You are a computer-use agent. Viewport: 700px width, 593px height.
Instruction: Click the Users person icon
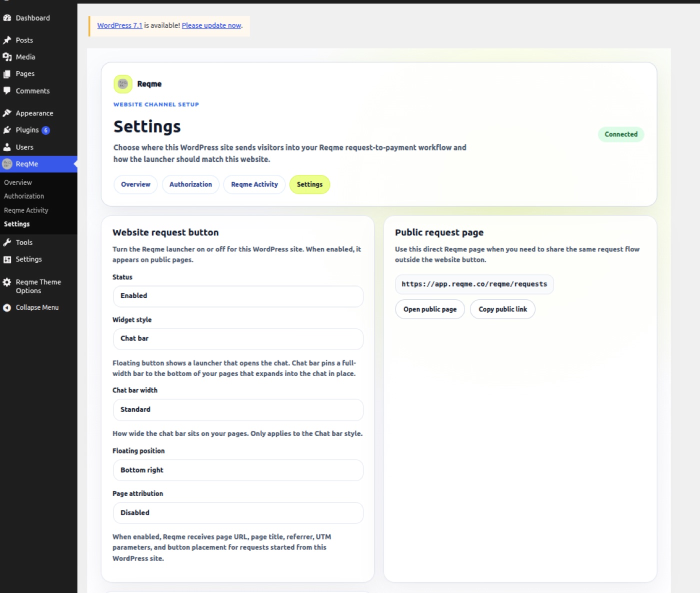click(x=7, y=147)
